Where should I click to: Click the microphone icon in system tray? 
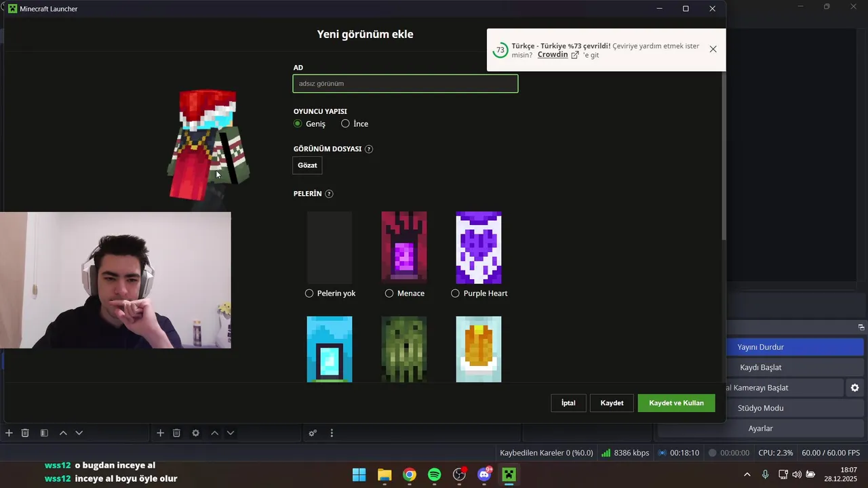765,474
